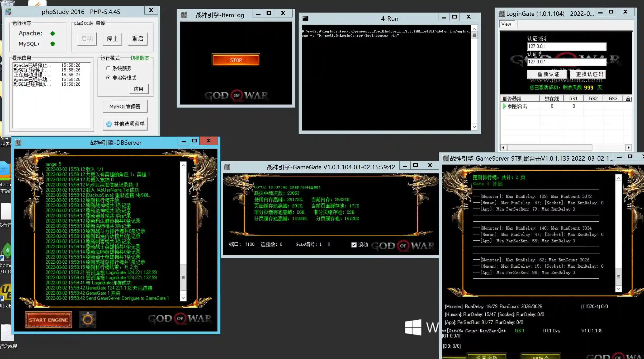The height and width of the screenshot is (359, 644).
Task: Click the GS2 column header
Action: coord(593,99)
